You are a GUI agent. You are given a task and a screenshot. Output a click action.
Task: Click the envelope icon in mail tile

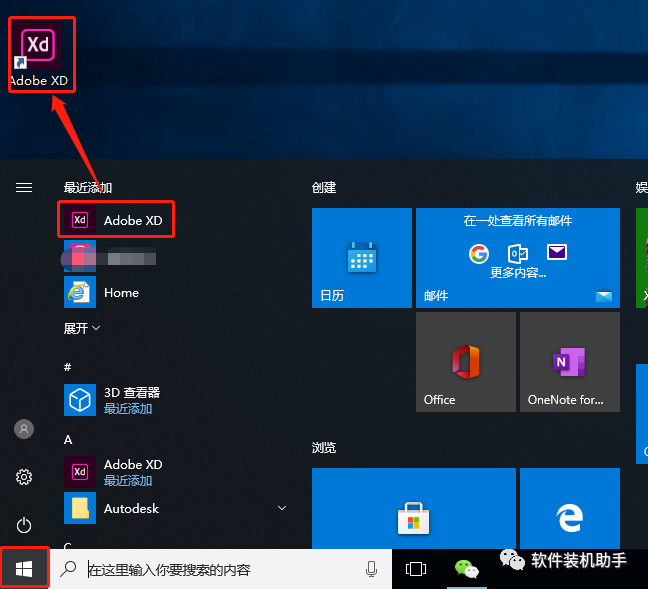click(x=557, y=252)
